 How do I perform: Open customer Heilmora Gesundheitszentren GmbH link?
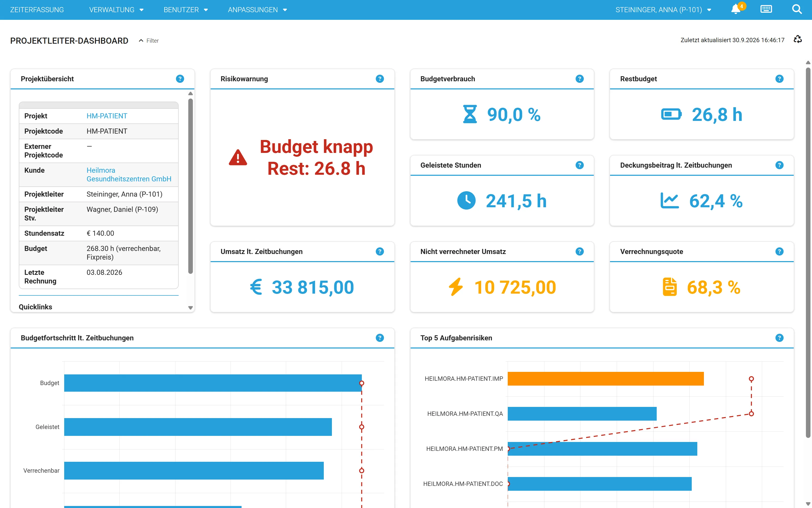(129, 174)
